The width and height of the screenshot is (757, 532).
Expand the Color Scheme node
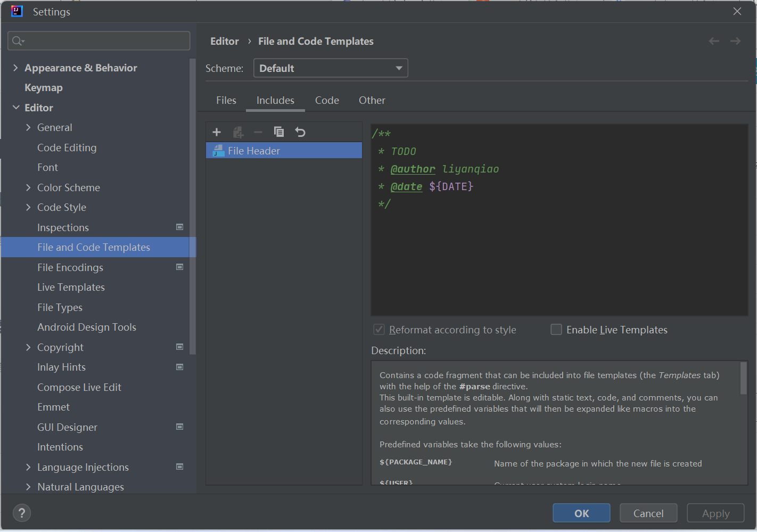point(28,187)
